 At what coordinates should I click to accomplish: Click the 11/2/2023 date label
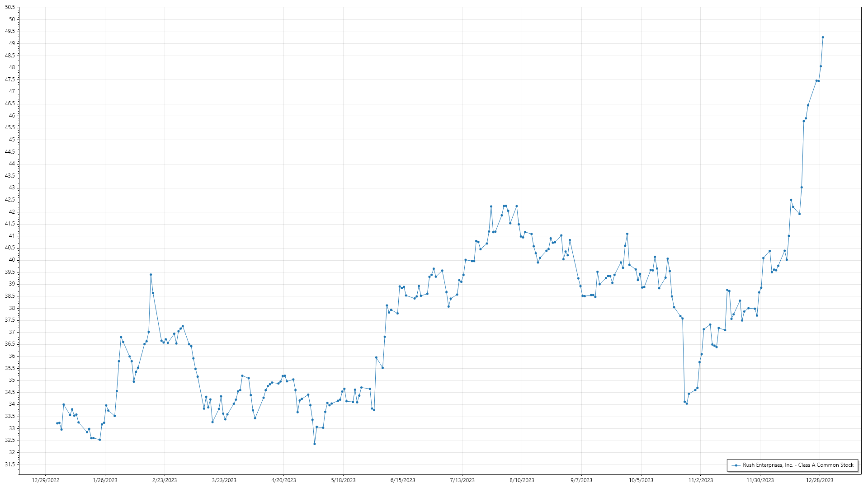pyautogui.click(x=700, y=480)
